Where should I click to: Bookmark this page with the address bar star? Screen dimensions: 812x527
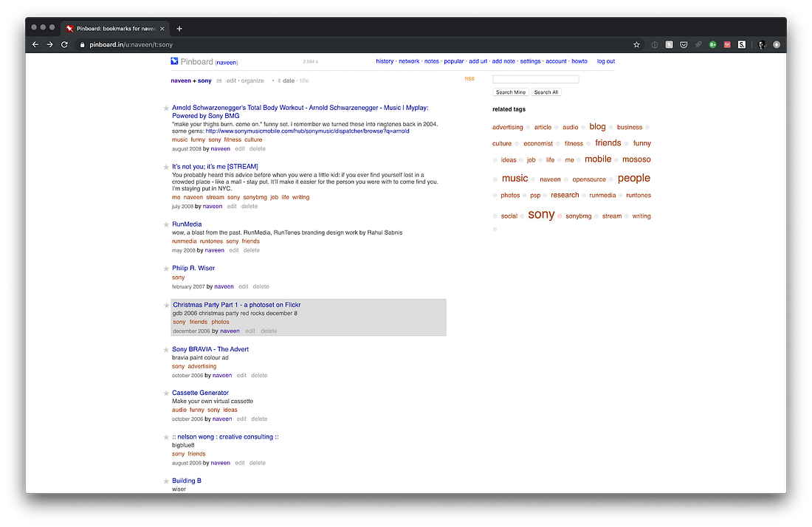pyautogui.click(x=636, y=44)
